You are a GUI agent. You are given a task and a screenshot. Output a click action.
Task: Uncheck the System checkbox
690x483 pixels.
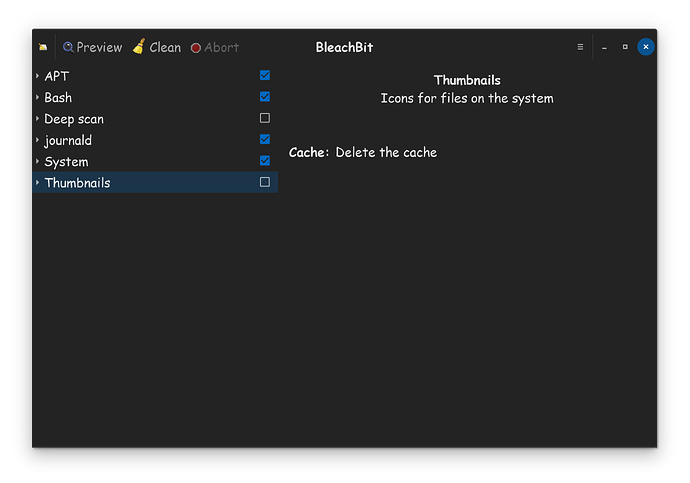pos(264,161)
